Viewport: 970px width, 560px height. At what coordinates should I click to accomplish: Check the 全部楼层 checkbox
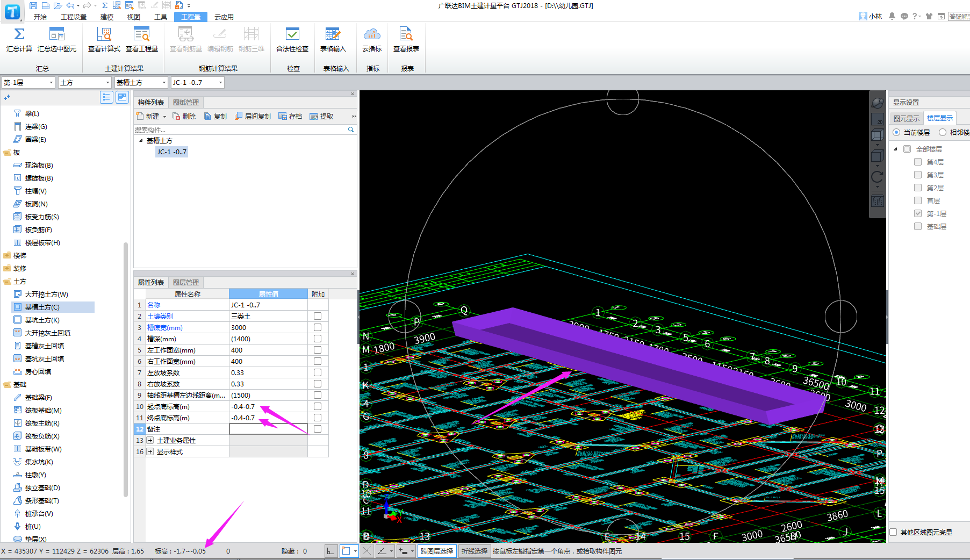tap(907, 149)
